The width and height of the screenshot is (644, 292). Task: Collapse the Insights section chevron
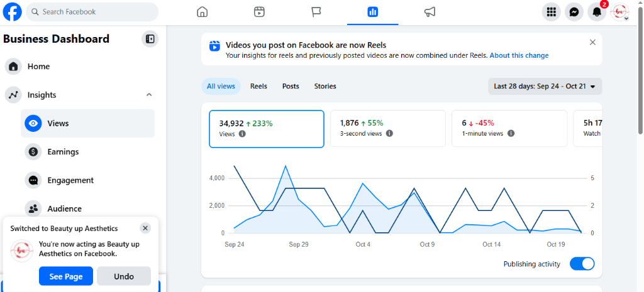point(149,95)
